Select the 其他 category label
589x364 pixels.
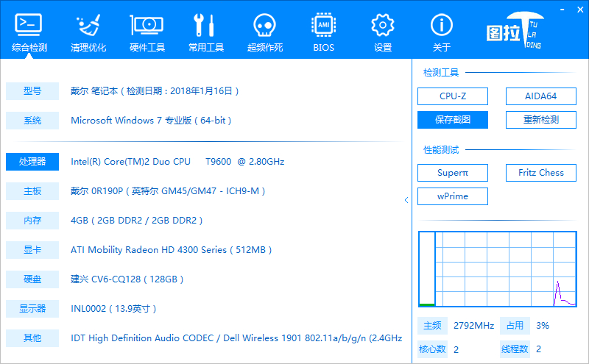(x=32, y=338)
